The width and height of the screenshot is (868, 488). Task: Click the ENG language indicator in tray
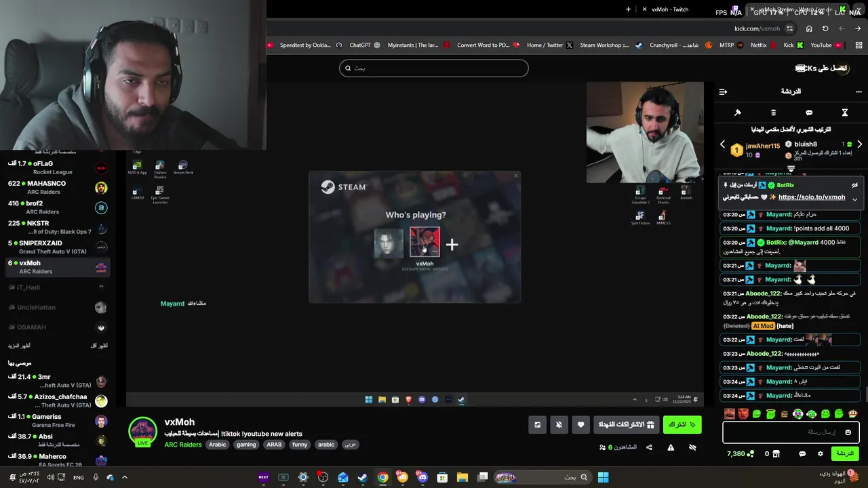pos(79,477)
